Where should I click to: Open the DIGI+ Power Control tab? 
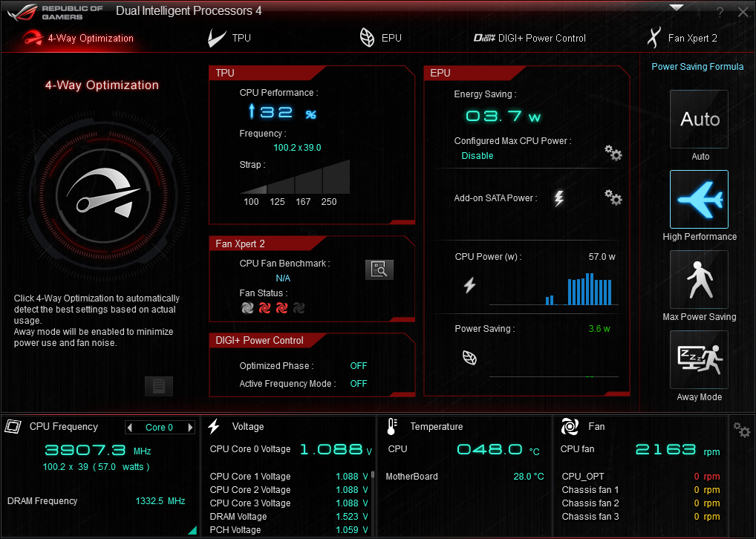click(529, 38)
